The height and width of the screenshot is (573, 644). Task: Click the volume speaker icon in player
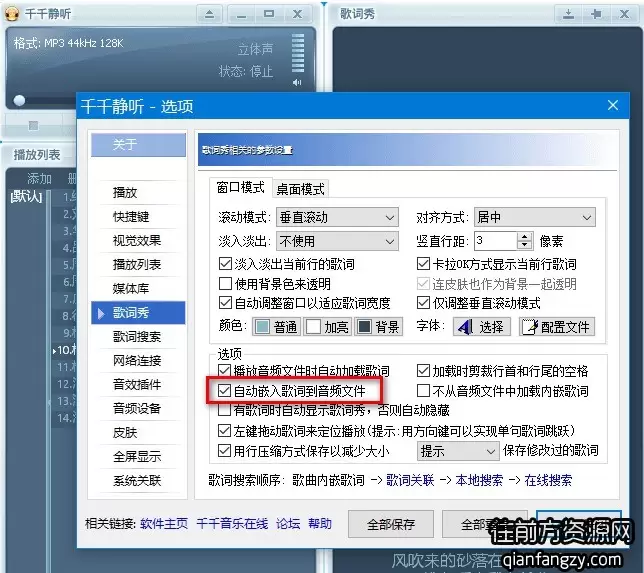297,83
